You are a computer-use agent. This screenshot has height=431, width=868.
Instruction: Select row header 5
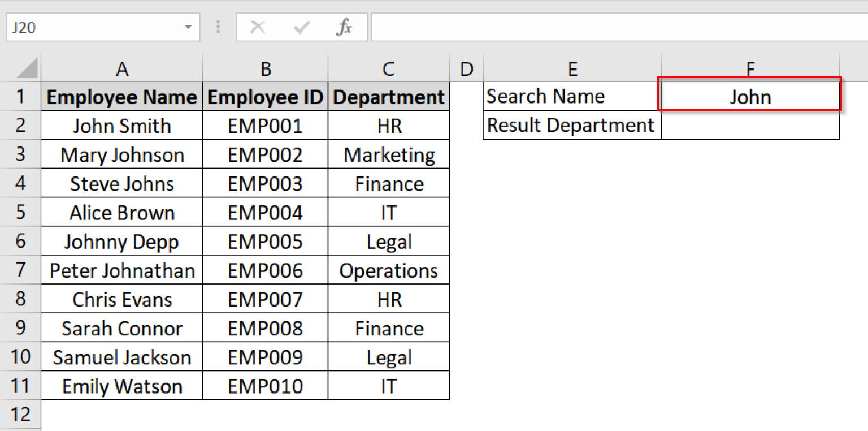(x=21, y=212)
